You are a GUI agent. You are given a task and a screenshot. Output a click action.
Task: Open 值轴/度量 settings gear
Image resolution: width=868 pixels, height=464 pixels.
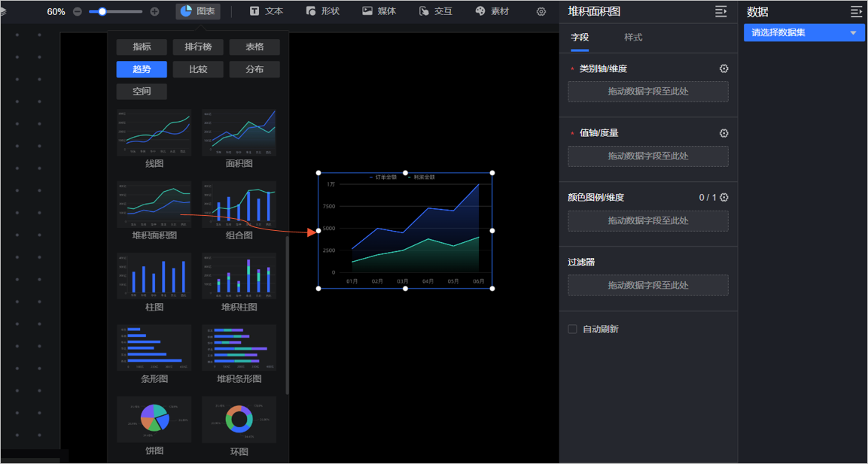723,133
